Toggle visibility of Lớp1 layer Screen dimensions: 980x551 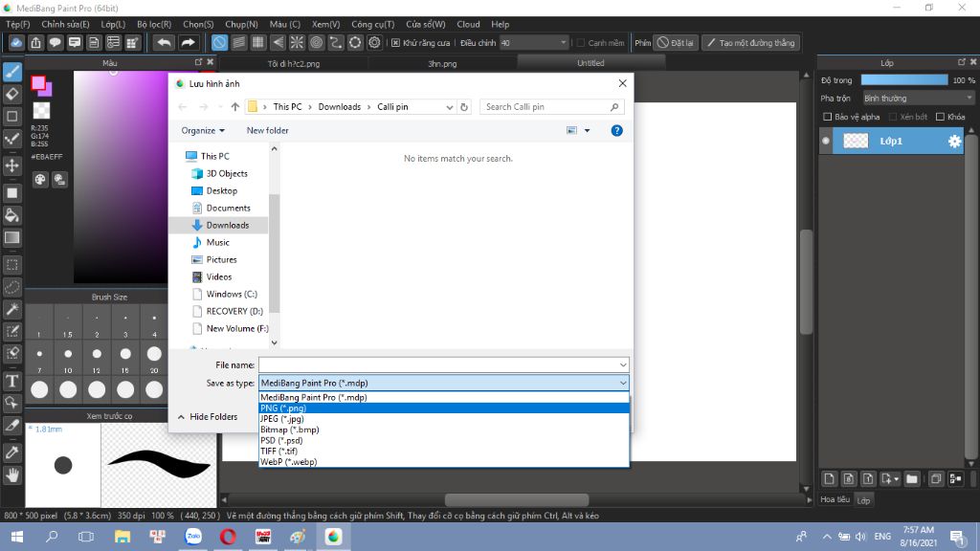(x=826, y=142)
